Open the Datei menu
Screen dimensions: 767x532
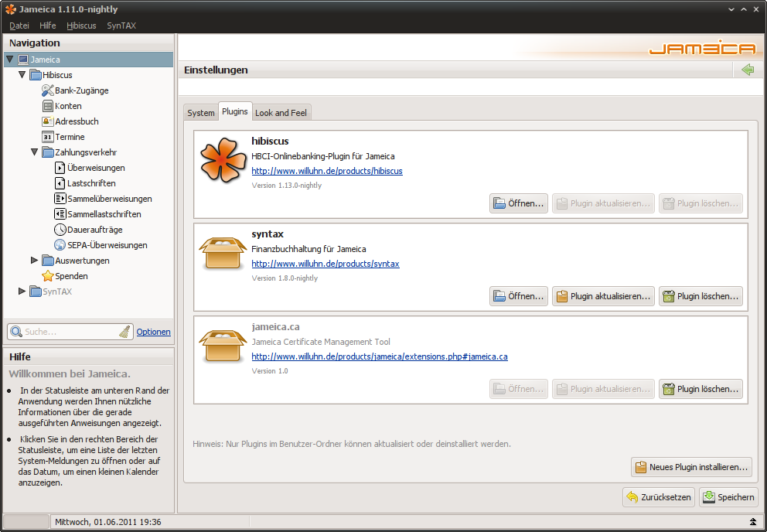click(19, 26)
